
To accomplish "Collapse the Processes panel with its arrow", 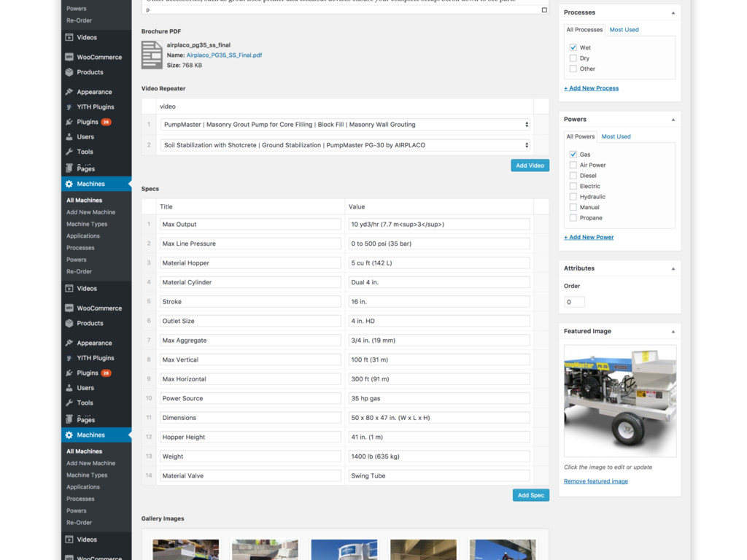I will (x=673, y=13).
